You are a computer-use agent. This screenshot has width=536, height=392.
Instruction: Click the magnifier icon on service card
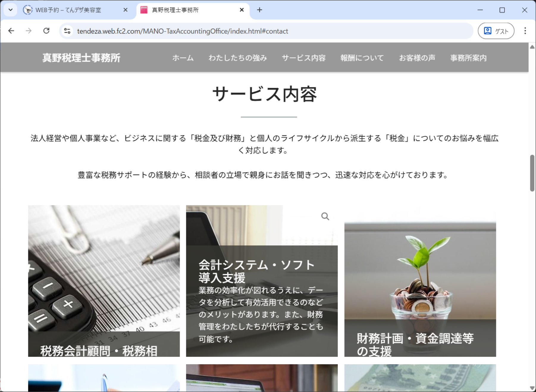tap(325, 216)
